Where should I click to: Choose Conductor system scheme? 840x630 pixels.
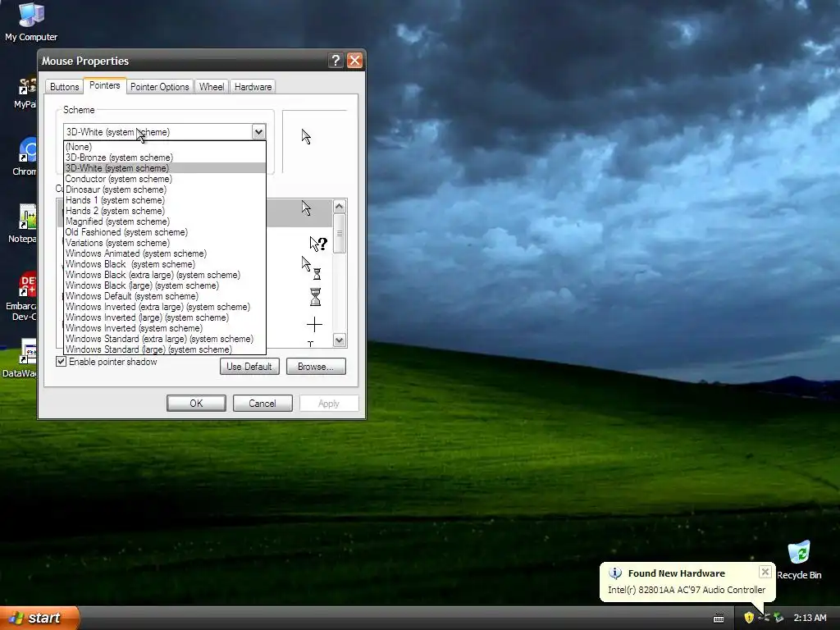point(164,179)
